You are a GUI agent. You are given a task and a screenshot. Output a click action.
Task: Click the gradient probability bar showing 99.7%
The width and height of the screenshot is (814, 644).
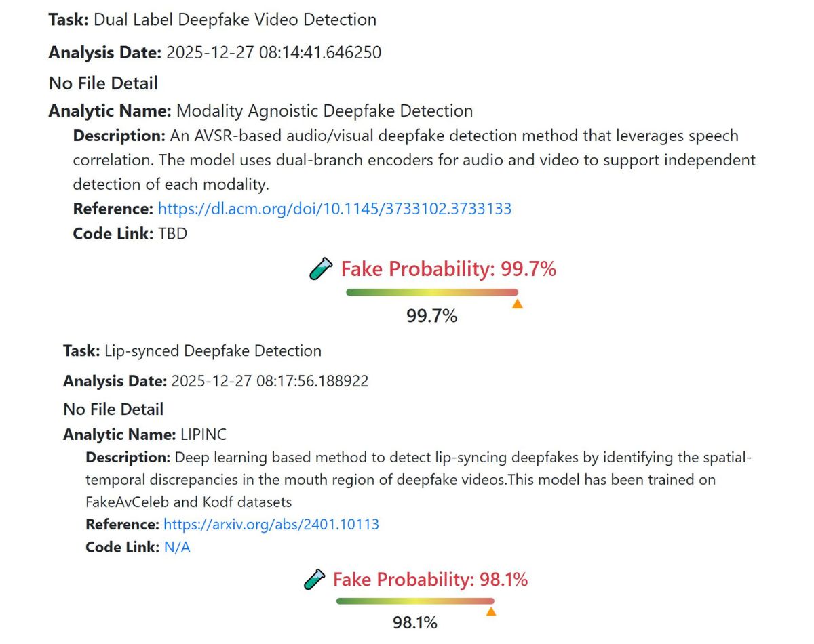coord(431,292)
